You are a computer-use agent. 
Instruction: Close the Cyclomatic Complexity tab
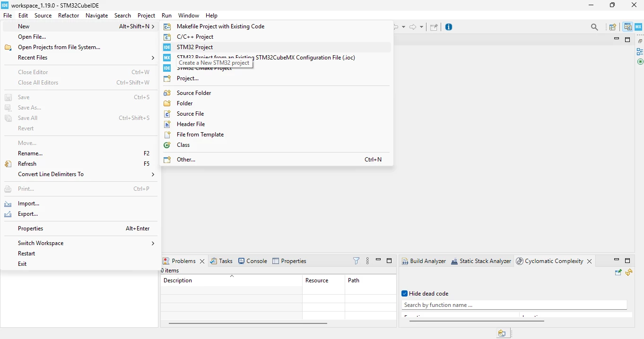tap(590, 261)
